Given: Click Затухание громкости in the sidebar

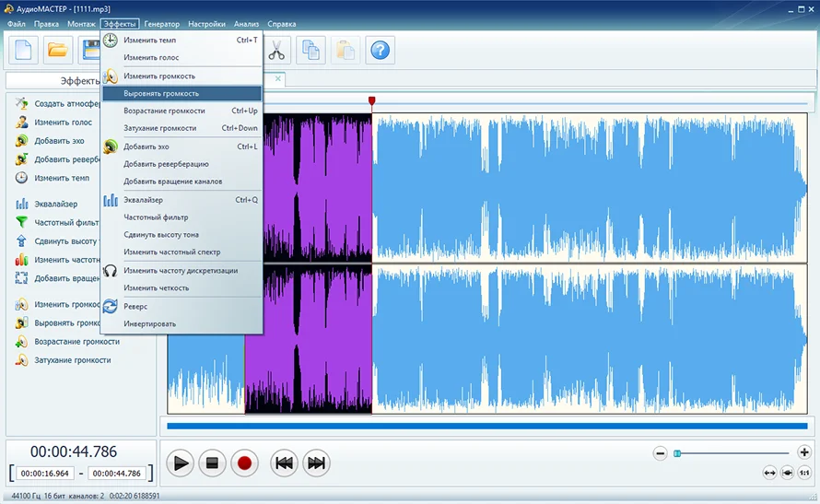Looking at the screenshot, I should click(72, 360).
